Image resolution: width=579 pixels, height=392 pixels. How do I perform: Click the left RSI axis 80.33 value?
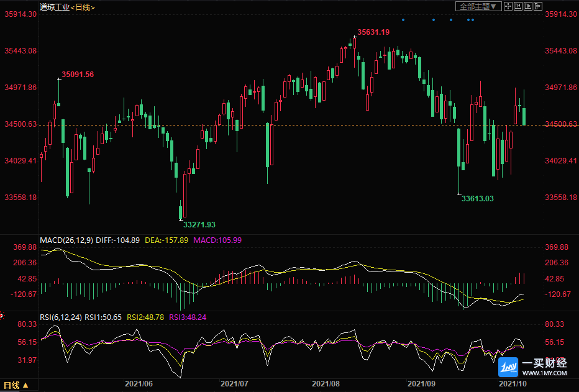pos(27,324)
